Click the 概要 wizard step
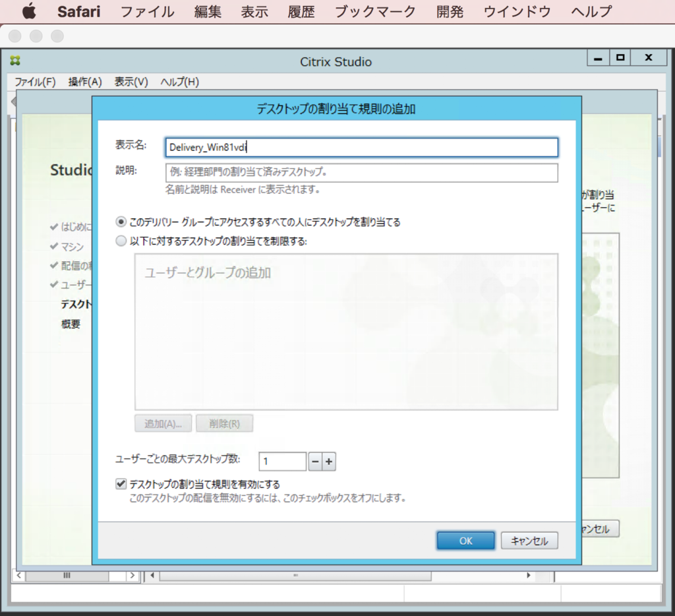This screenshot has height=616, width=675. pyautogui.click(x=71, y=324)
